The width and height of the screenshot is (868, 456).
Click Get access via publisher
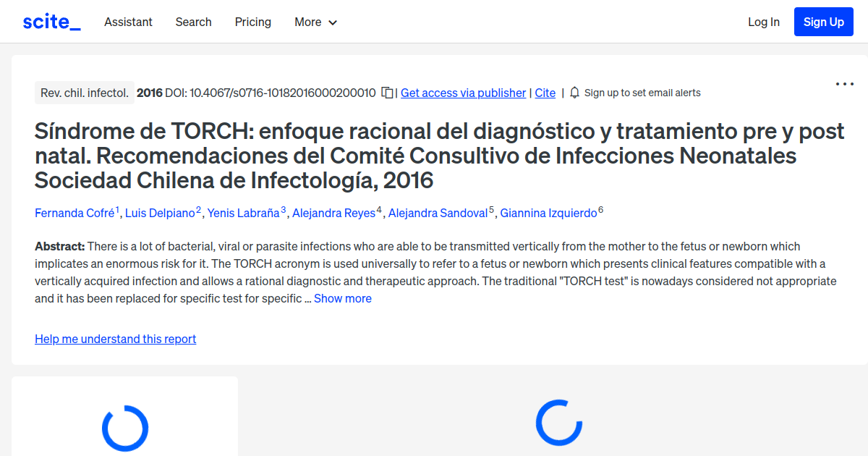tap(463, 93)
